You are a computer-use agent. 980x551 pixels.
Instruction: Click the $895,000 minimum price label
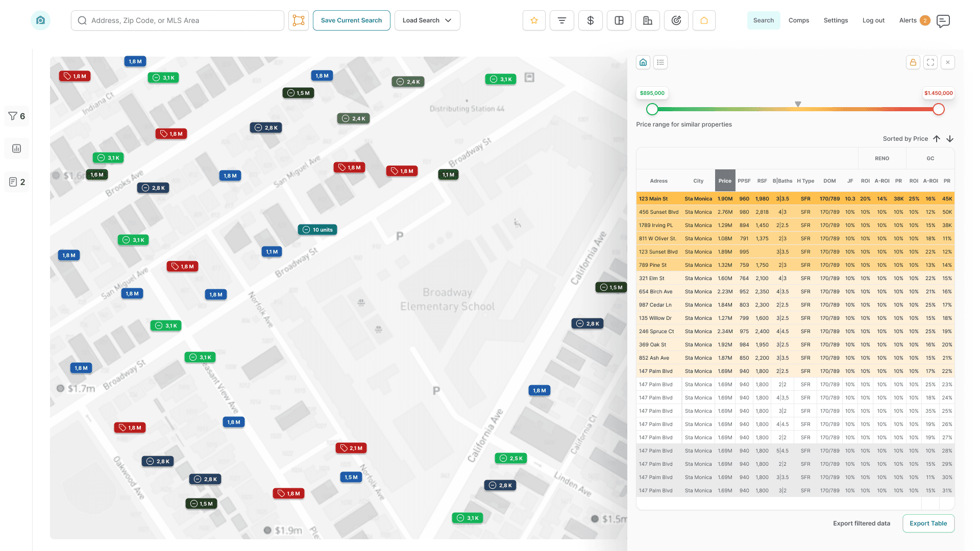pos(652,93)
